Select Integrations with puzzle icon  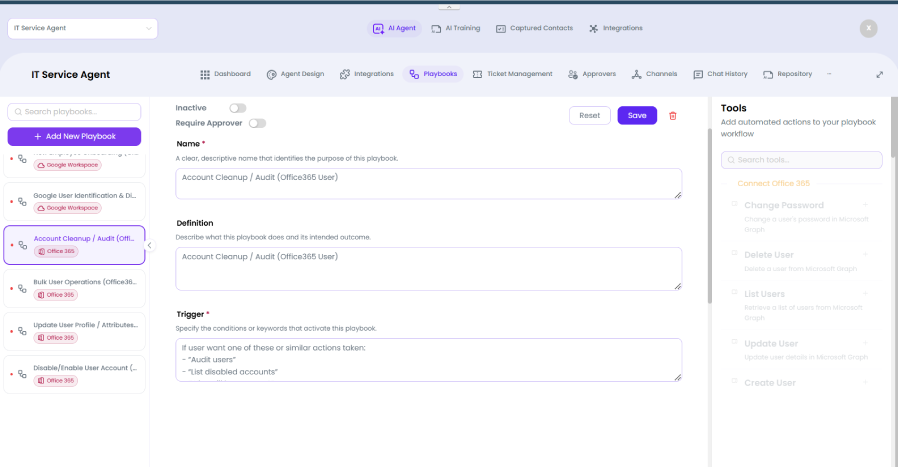[367, 74]
